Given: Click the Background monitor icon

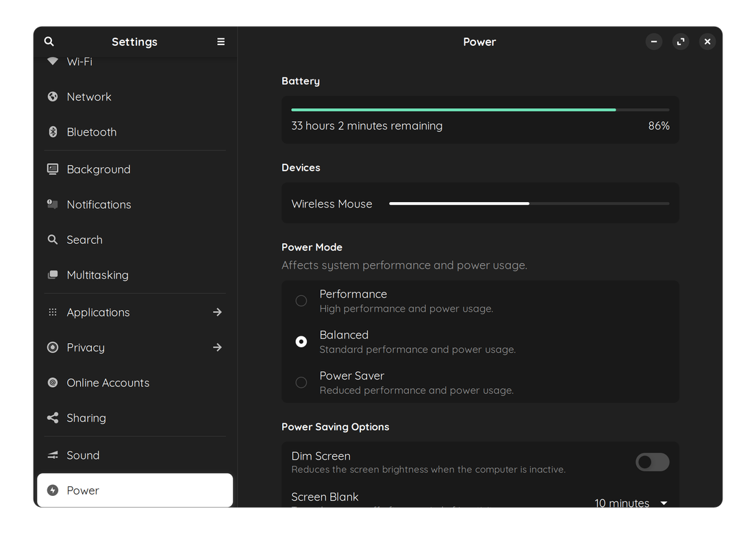Looking at the screenshot, I should pos(53,169).
